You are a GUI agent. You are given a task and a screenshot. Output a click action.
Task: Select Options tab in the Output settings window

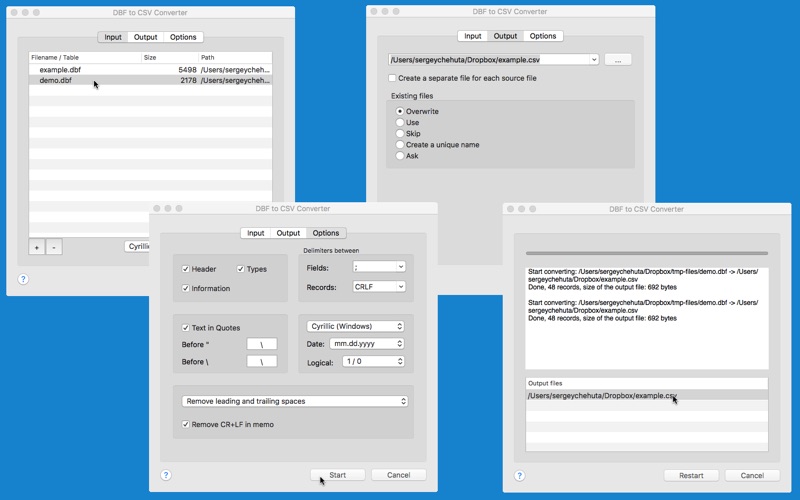coord(543,36)
